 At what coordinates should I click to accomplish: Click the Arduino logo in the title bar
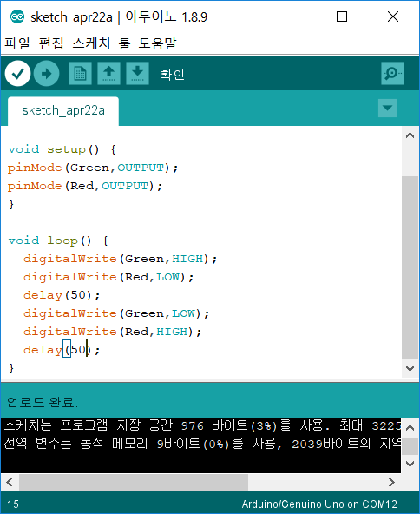[x=17, y=16]
